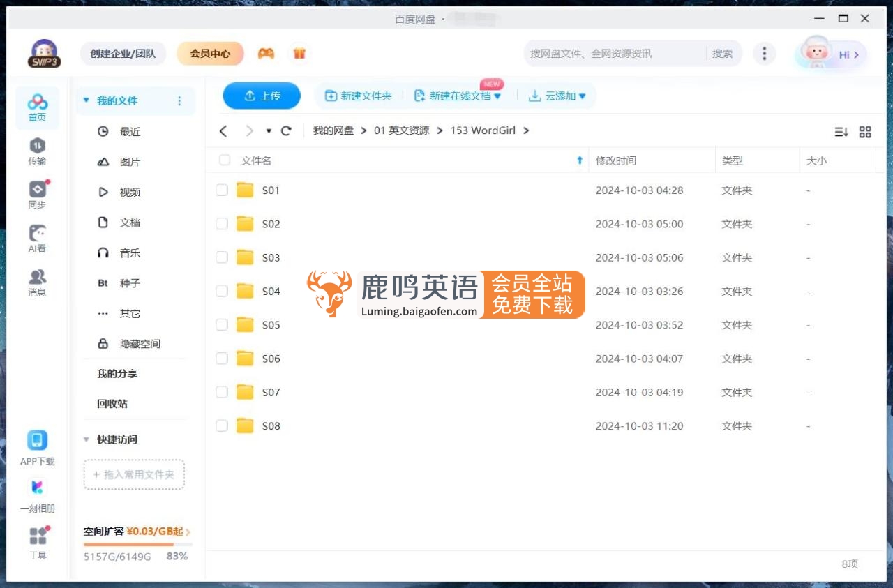Open the AI看 feature in sidebar

(37, 238)
